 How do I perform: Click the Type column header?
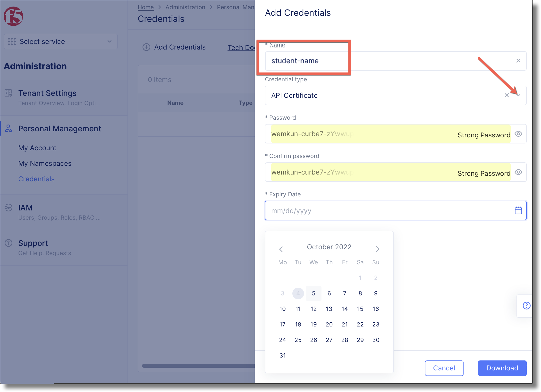(245, 103)
